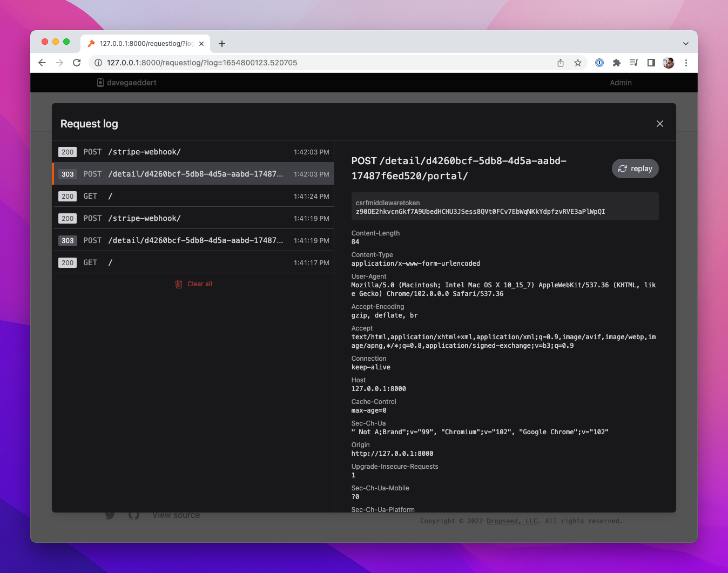Click the GitHub icon next to View source
728x573 pixels.
[134, 515]
